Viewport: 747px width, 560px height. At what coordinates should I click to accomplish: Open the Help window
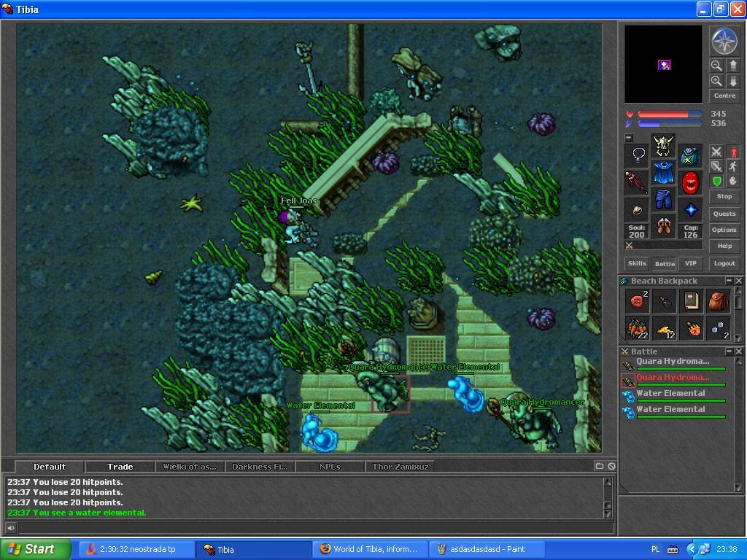(724, 246)
